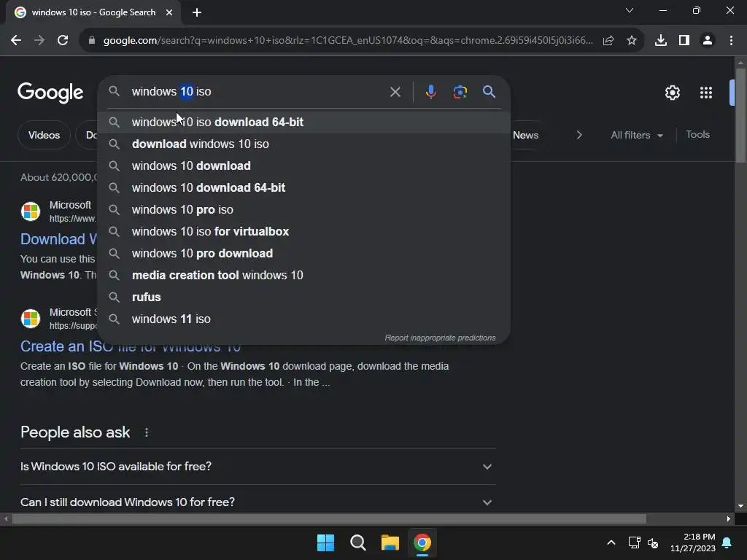This screenshot has width=747, height=560.
Task: Open Chrome downloads icon
Action: tap(661, 41)
